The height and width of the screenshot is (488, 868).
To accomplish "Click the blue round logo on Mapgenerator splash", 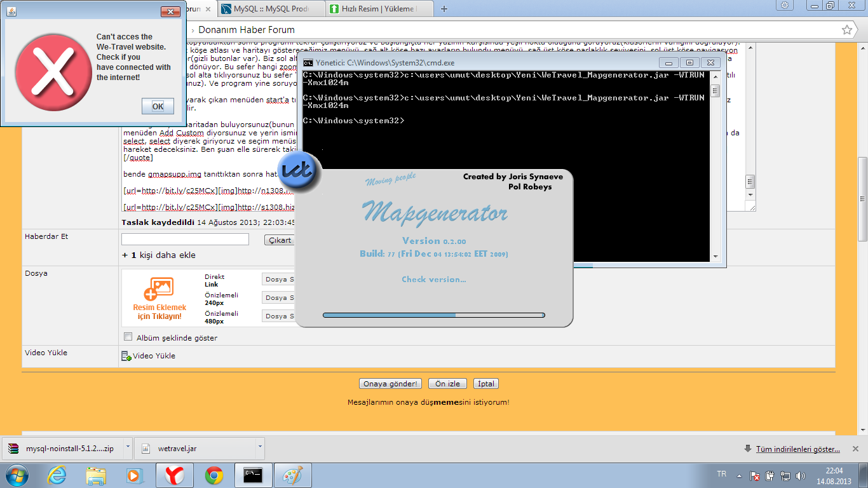I will [x=299, y=173].
